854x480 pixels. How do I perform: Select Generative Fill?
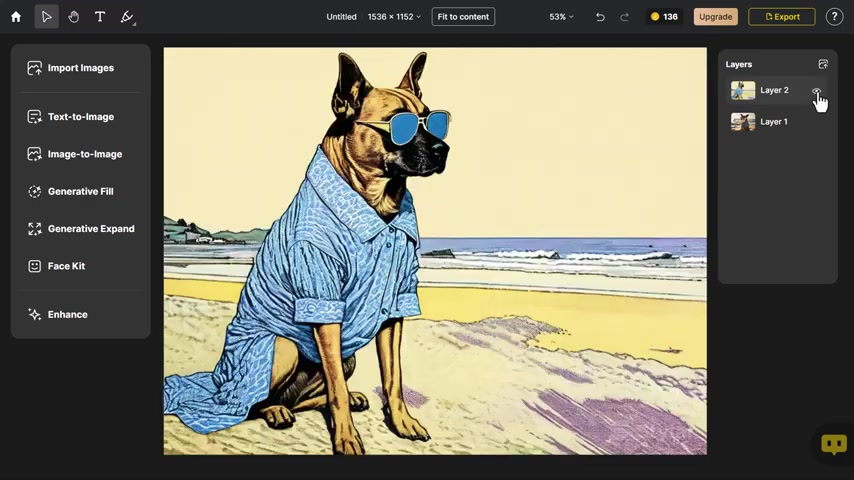click(81, 191)
